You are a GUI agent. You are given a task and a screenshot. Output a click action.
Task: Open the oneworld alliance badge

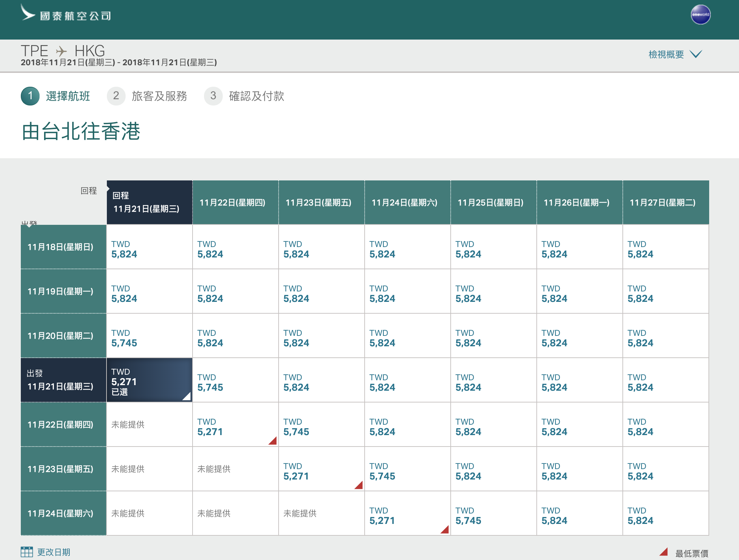[700, 15]
